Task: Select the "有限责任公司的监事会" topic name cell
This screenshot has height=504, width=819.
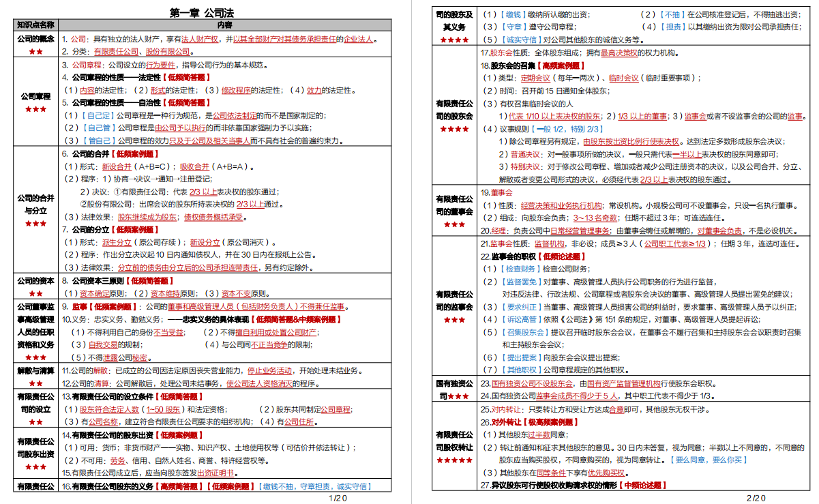Action: point(454,306)
